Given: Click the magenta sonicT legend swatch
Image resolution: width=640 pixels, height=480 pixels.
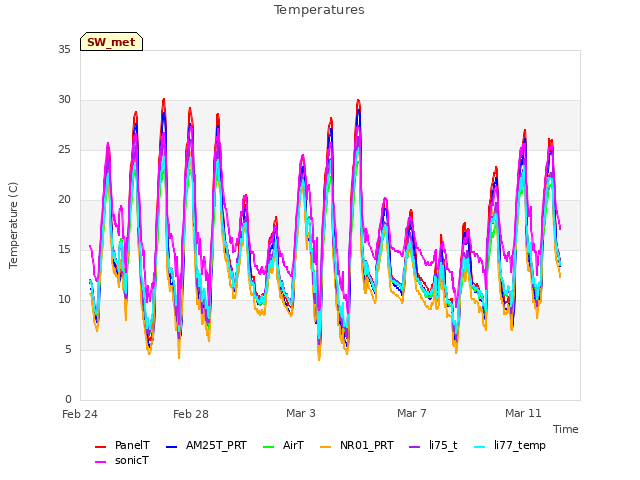Looking at the screenshot, I should click(x=100, y=462).
